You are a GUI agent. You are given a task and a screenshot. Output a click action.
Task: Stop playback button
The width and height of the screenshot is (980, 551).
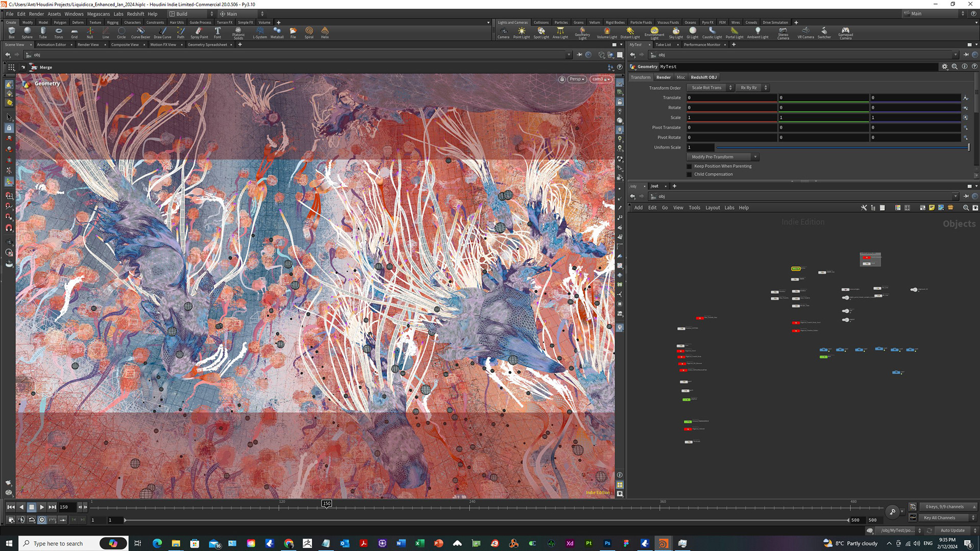click(32, 507)
